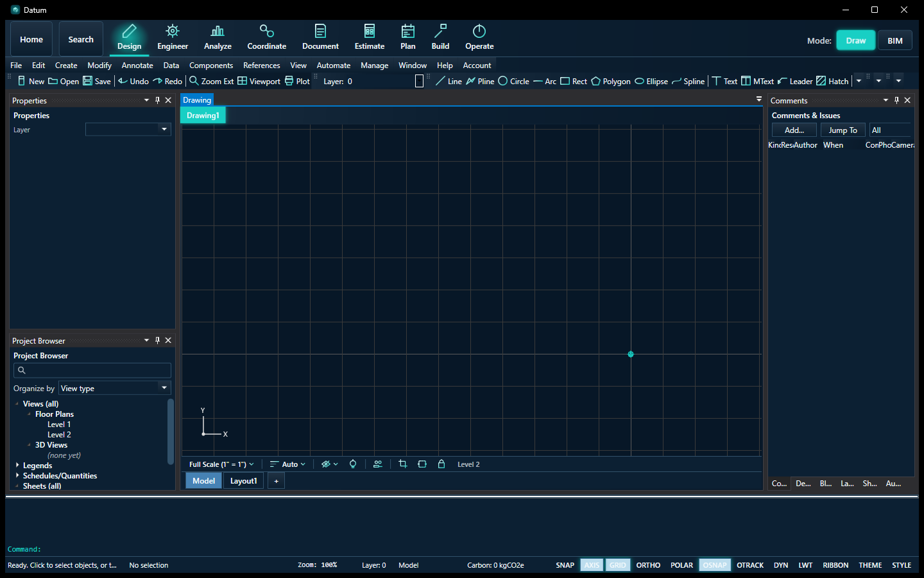Select the MText tool
Screen dimensions: 924x578
[758, 81]
